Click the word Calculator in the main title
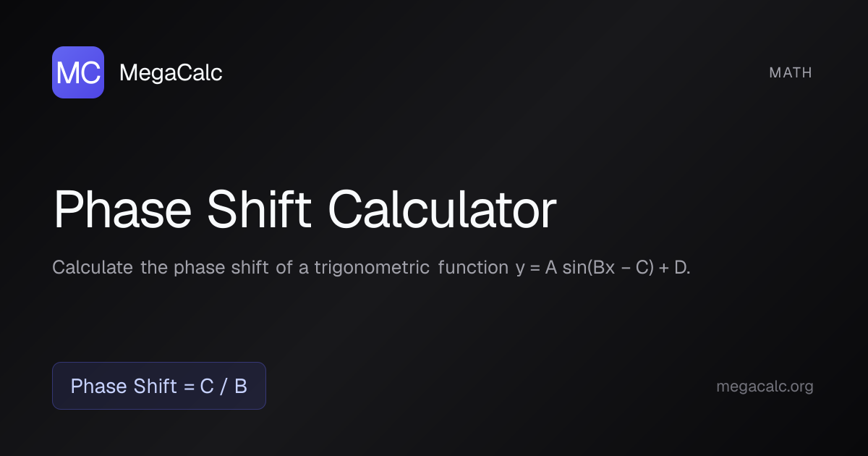Image resolution: width=868 pixels, height=456 pixels. click(x=442, y=211)
